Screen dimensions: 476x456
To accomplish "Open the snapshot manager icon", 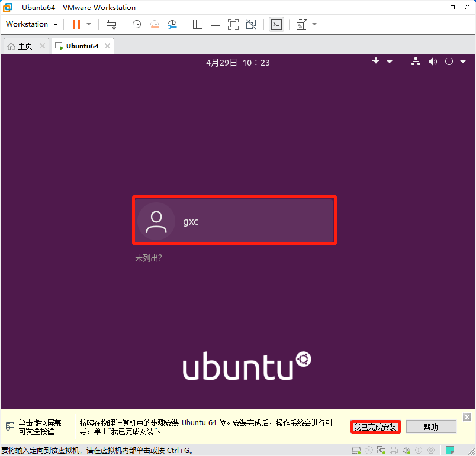I will 172,24.
